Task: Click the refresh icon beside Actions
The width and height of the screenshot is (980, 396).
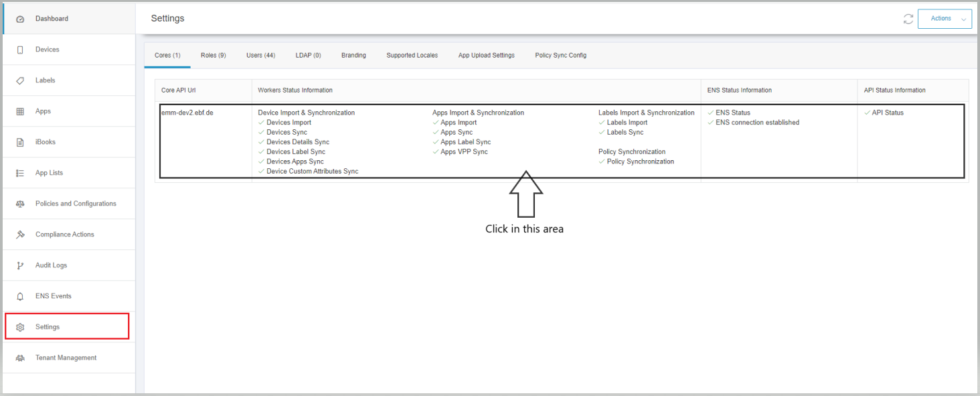Action: pos(908,19)
